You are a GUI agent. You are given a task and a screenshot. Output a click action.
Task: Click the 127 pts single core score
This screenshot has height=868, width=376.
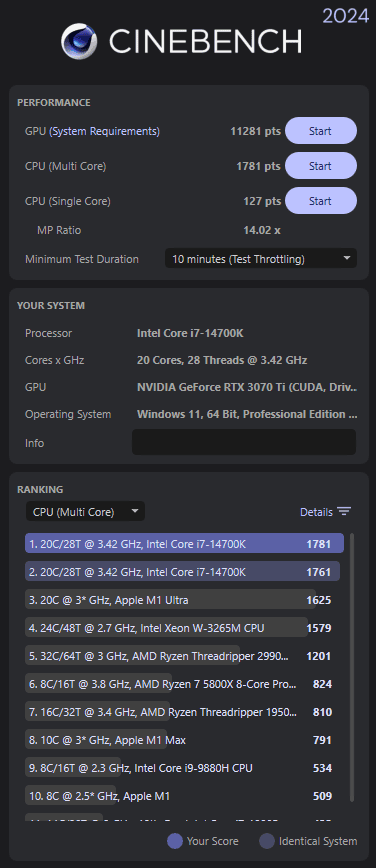pyautogui.click(x=262, y=201)
